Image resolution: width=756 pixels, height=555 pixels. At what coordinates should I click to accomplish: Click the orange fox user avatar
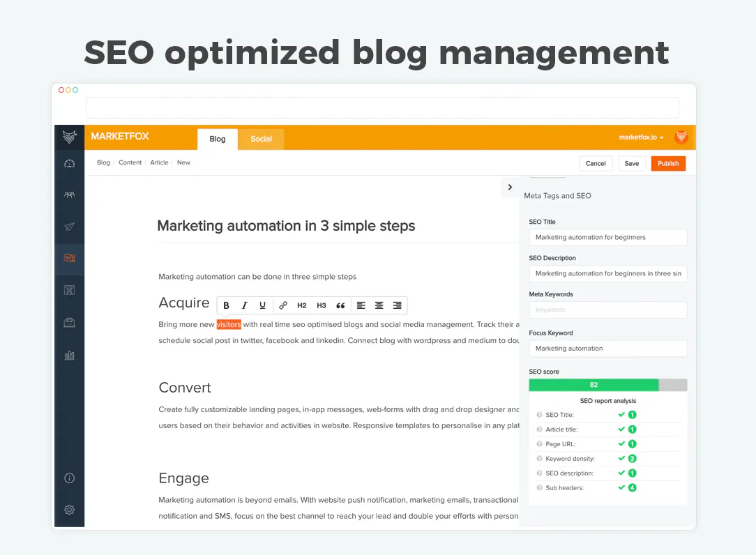[x=681, y=137]
